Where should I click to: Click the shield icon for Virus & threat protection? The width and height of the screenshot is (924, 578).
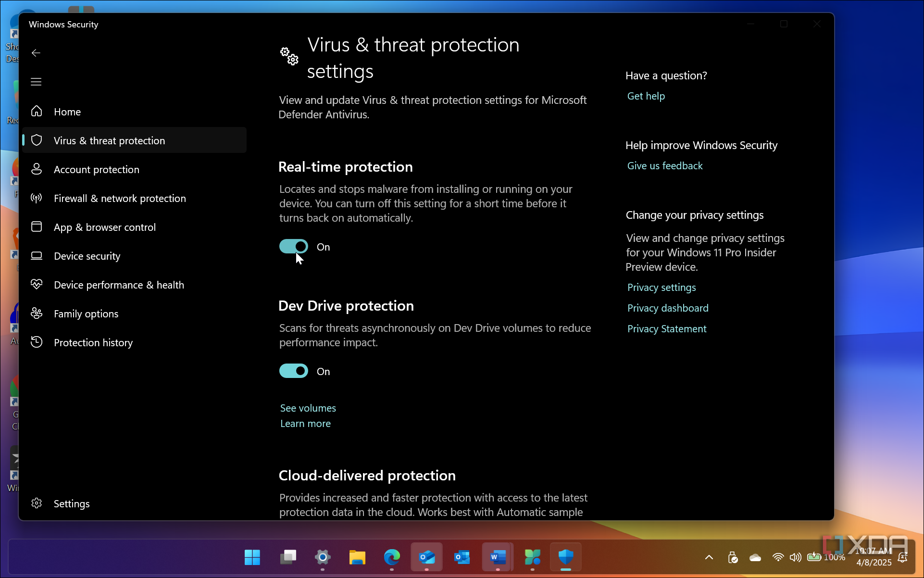[37, 140]
